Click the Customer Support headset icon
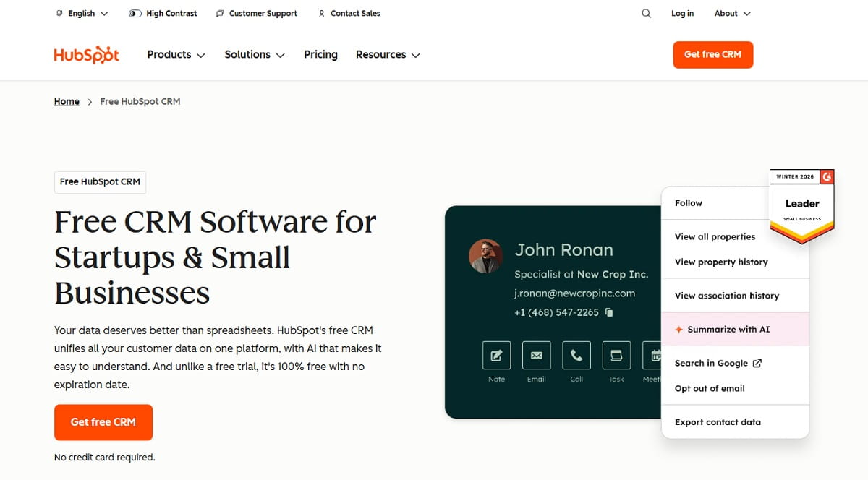Image resolution: width=868 pixels, height=480 pixels. coord(218,13)
